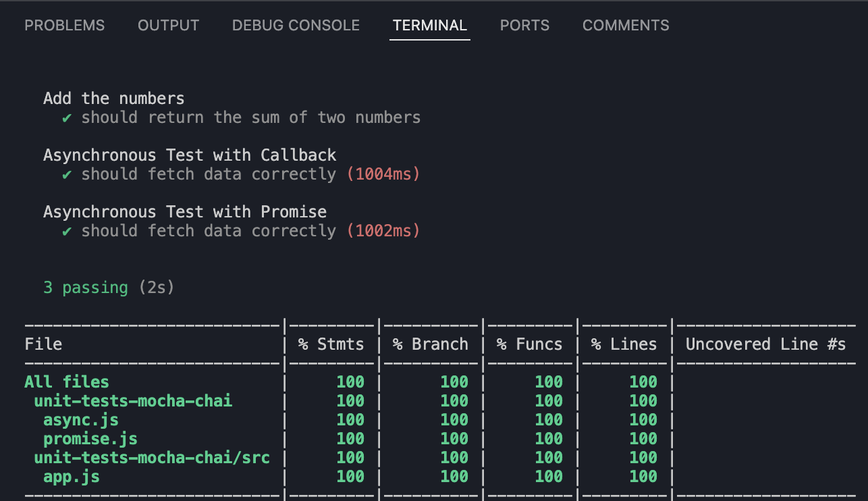Click the checkmark beside the sum test
This screenshot has width=868, height=501.
pyautogui.click(x=67, y=118)
